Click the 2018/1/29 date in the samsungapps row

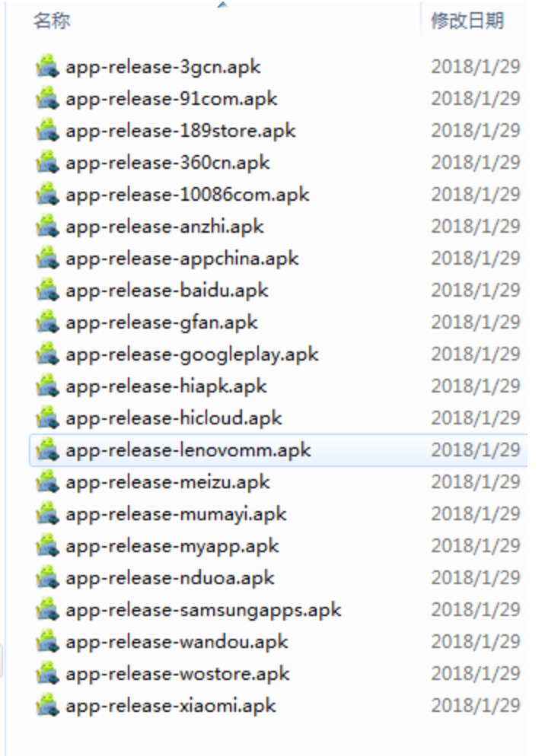coord(476,610)
